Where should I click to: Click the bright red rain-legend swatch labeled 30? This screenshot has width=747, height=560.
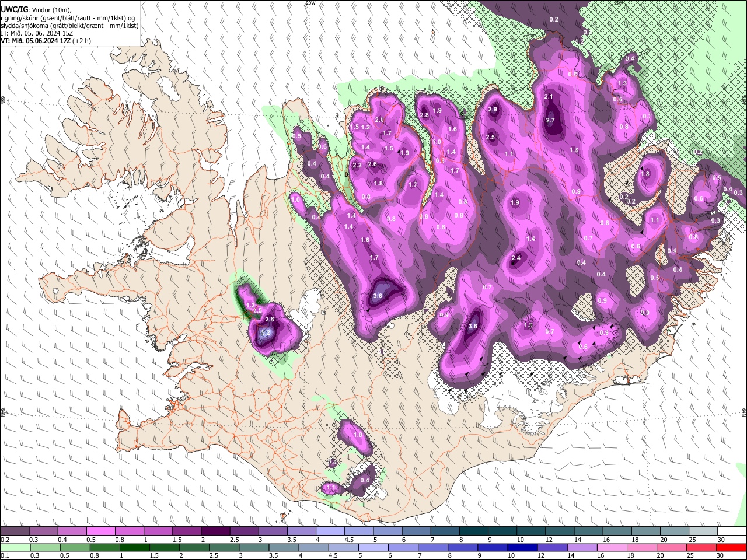point(732,547)
